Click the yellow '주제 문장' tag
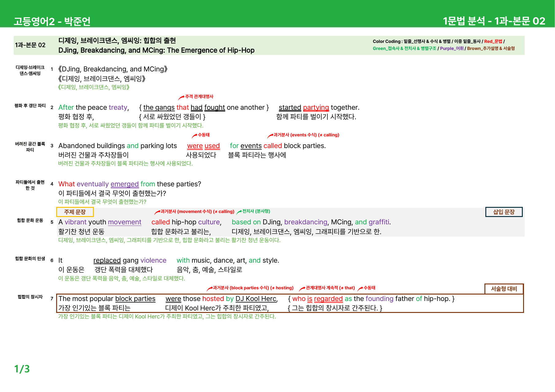Image resolution: width=555 pixels, height=392 pixels. tap(75, 212)
